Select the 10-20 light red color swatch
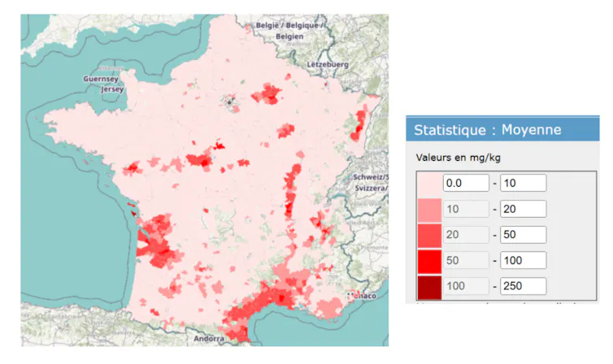Screen dimensions: 613x364 429,210
